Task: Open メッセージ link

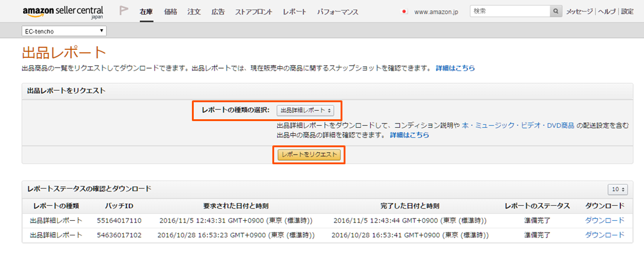Action: point(579,12)
